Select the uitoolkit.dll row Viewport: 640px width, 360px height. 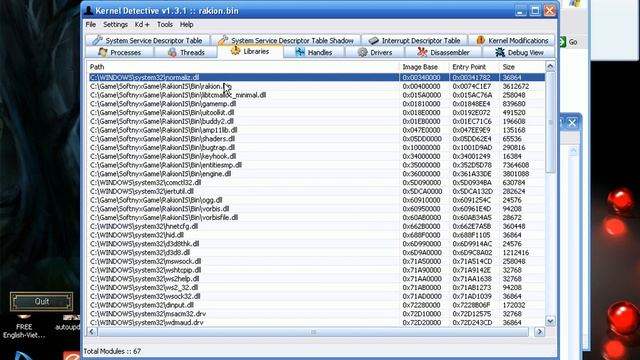(x=317, y=113)
